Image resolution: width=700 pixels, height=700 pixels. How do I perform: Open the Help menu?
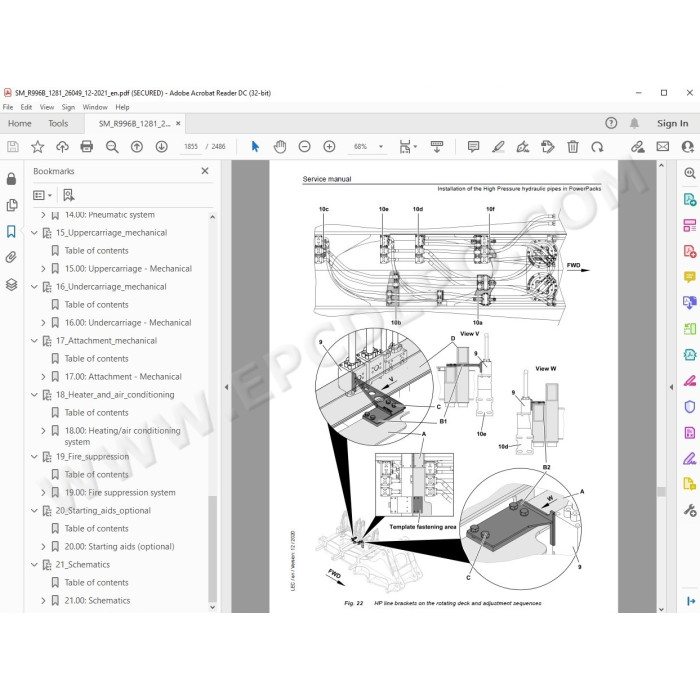click(122, 107)
